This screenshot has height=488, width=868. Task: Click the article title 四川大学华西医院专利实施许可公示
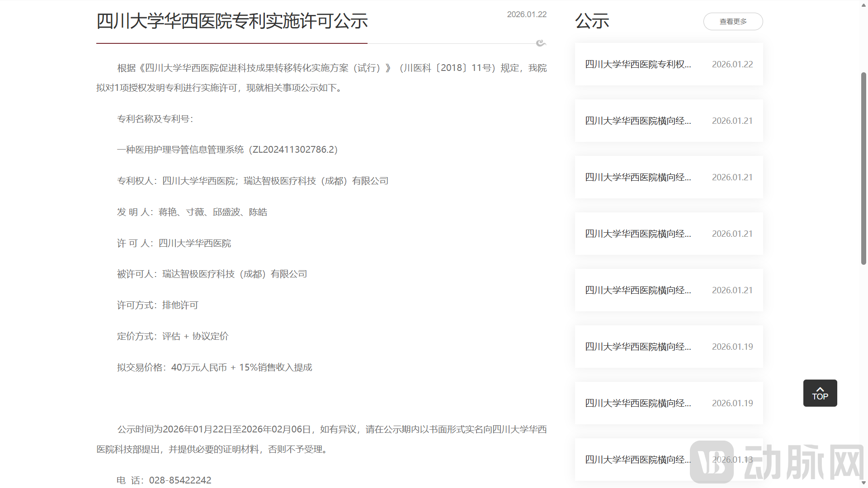coord(232,21)
